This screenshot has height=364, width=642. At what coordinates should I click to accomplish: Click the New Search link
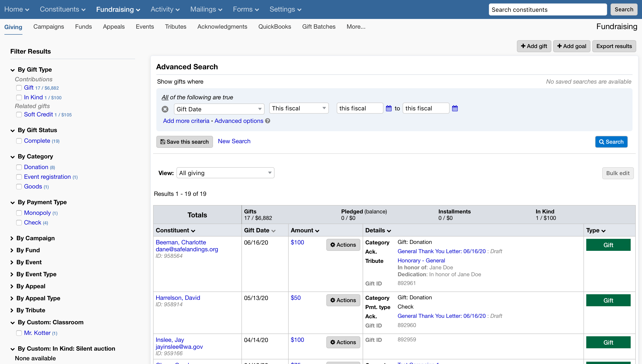click(234, 141)
